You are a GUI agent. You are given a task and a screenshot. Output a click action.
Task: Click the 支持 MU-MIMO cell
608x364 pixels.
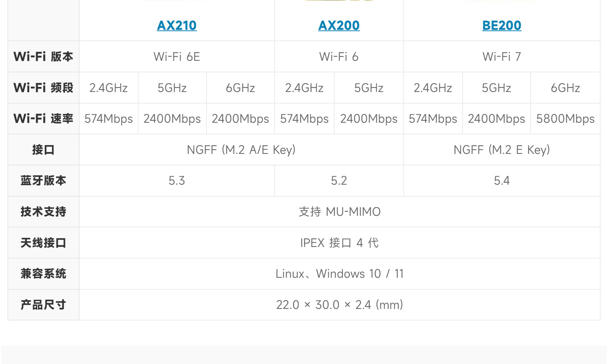340,212
